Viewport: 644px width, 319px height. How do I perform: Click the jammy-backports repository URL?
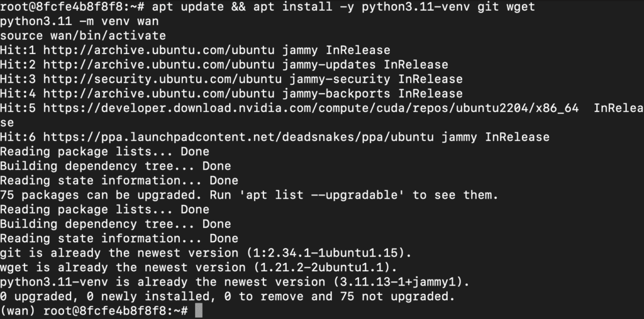pos(158,93)
